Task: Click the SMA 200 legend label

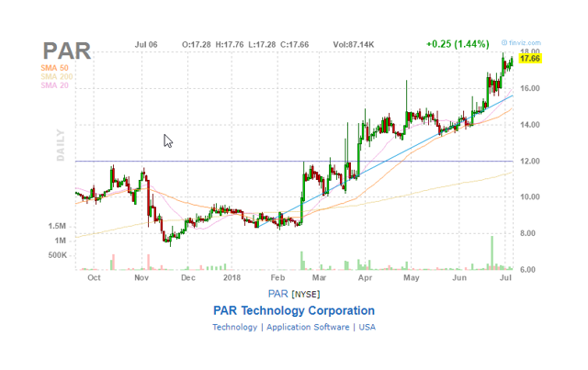Action: tap(57, 76)
